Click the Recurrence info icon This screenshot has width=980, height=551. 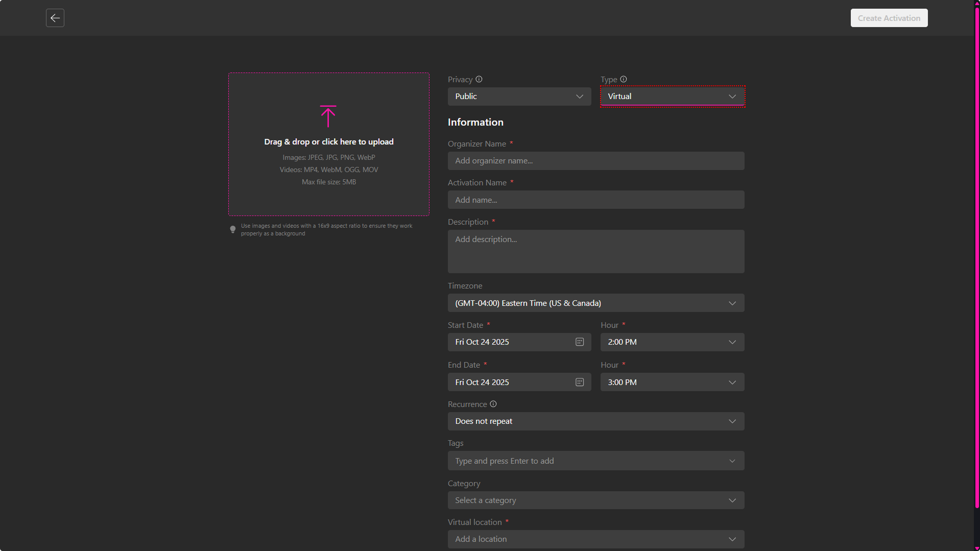493,404
